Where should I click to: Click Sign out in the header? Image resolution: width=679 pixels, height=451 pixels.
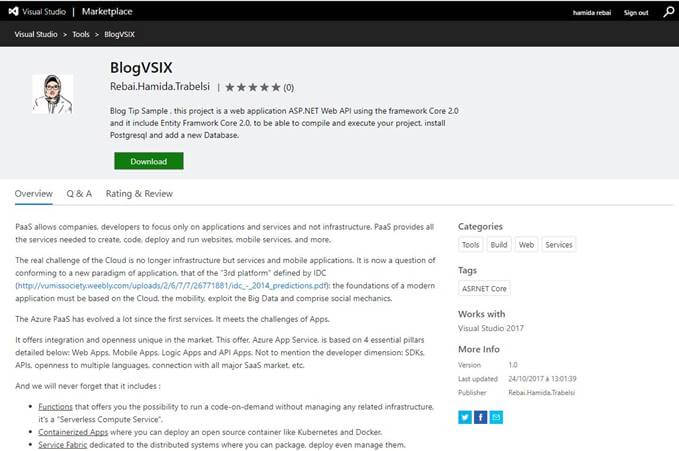636,13
